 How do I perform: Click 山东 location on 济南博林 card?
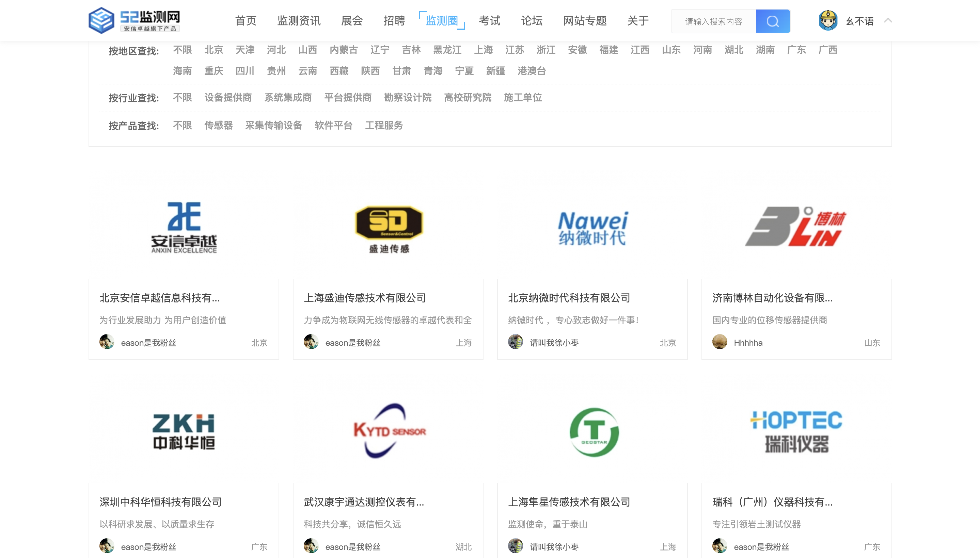(x=872, y=343)
